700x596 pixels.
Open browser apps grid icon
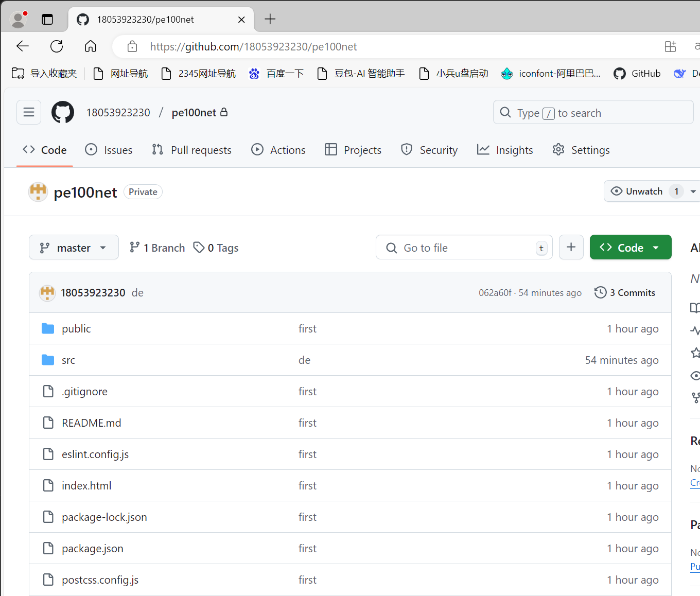[x=670, y=46]
